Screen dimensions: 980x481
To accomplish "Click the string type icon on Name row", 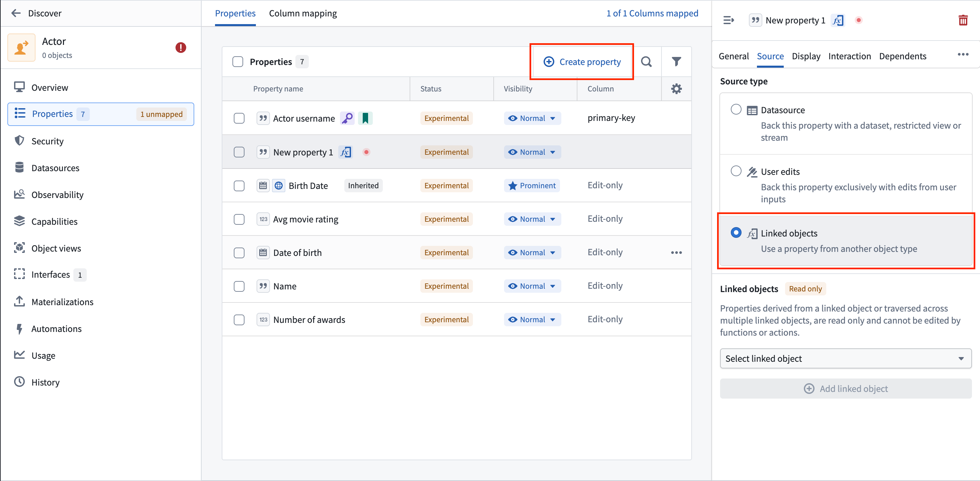I will click(263, 286).
